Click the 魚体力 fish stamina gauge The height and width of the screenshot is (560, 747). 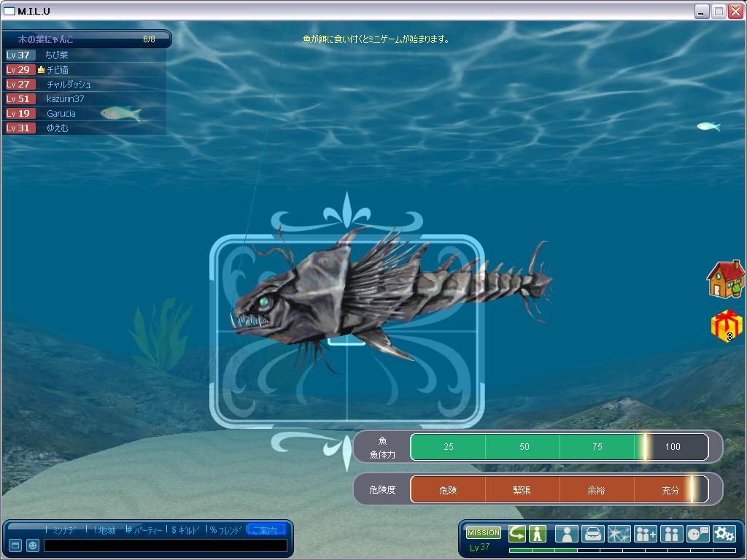559,447
